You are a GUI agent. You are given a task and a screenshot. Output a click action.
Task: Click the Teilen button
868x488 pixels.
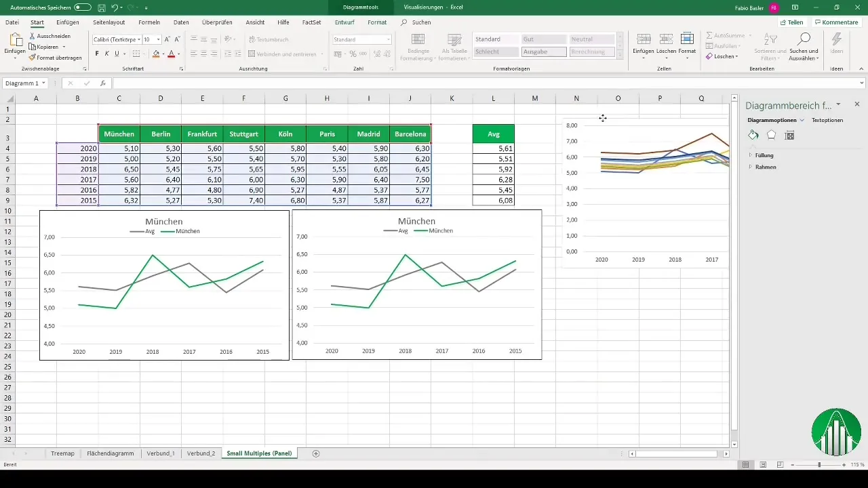click(791, 22)
